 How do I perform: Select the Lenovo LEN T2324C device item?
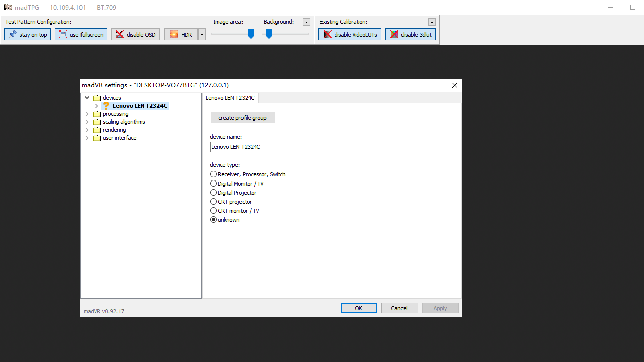[139, 106]
